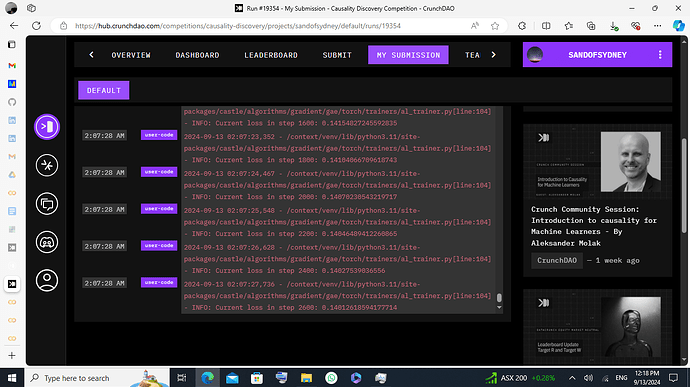
Task: Open the browser essentials heart icon
Action: click(x=635, y=26)
